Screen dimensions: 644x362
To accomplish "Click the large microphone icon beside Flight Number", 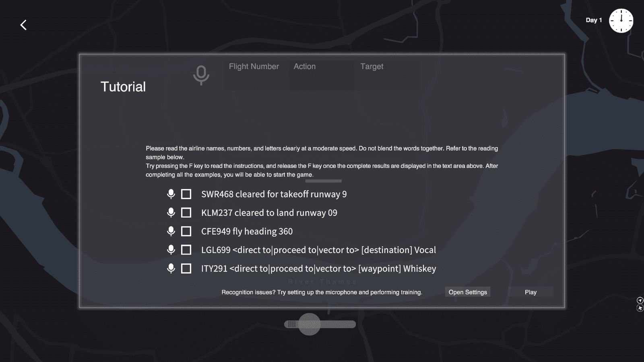I will [x=201, y=75].
